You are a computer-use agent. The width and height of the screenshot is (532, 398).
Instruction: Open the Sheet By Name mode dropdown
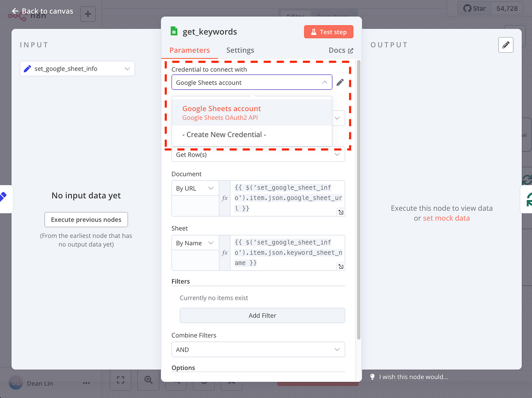(195, 243)
